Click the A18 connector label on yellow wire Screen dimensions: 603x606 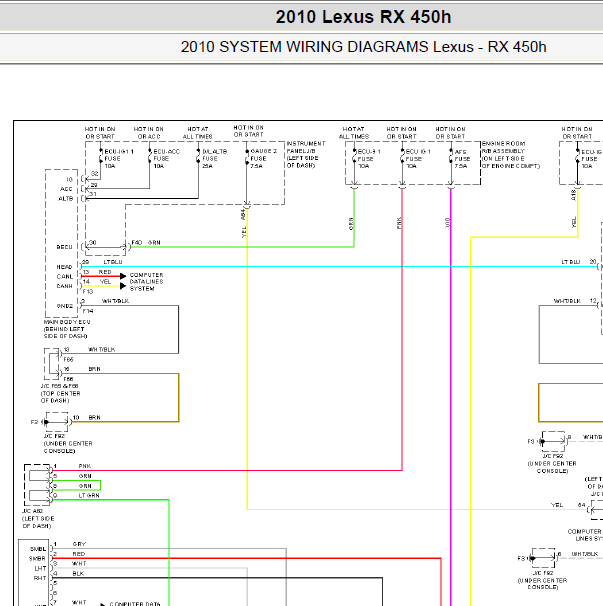[574, 195]
